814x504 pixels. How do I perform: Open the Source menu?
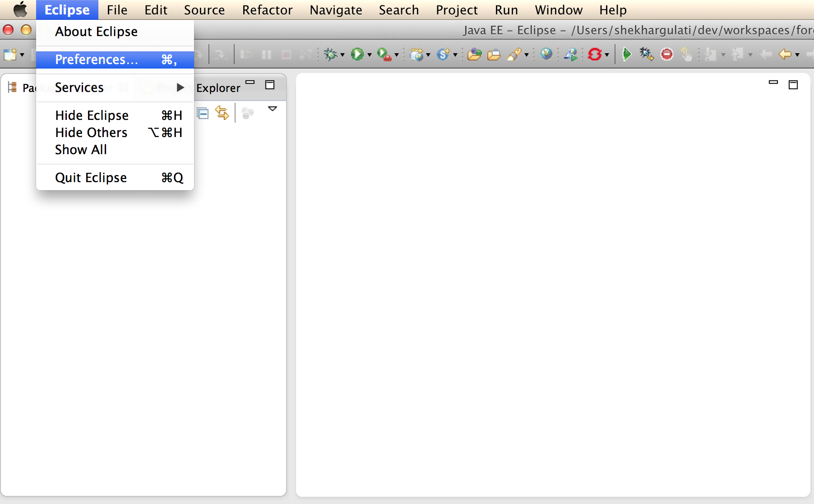point(204,10)
